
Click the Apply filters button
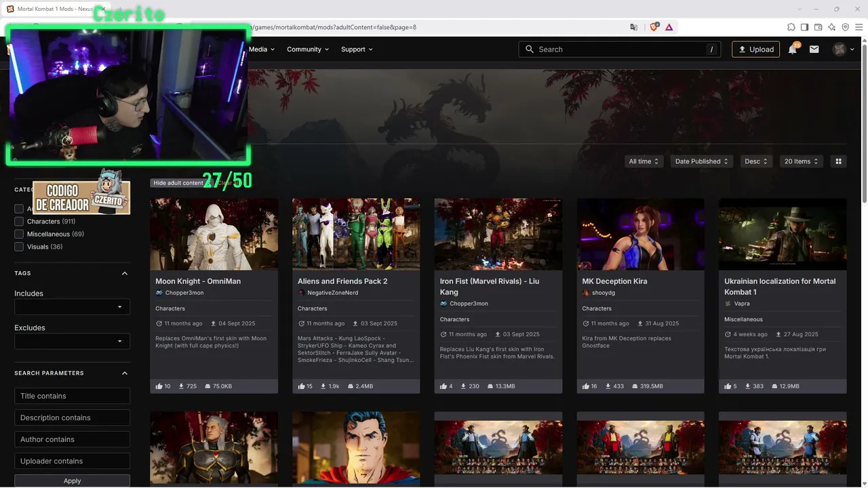(x=72, y=481)
